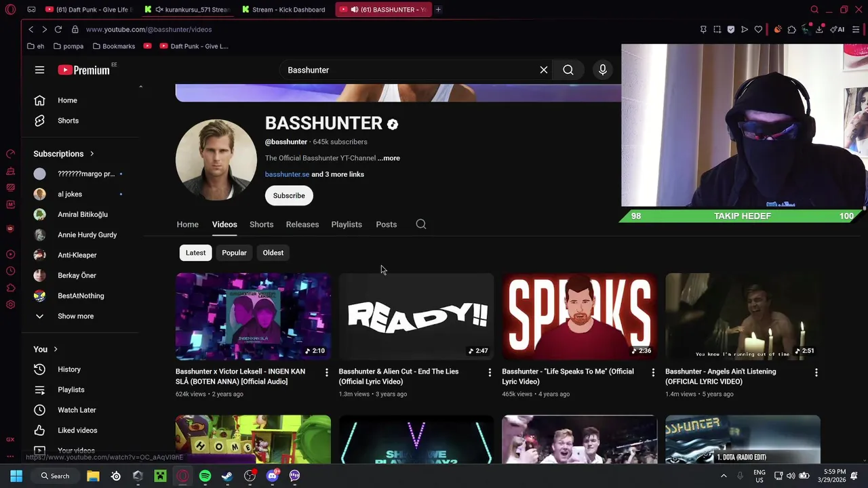868x488 pixels.
Task: Open the Daft Punk bookmark in bookmarks bar
Action: click(x=194, y=46)
